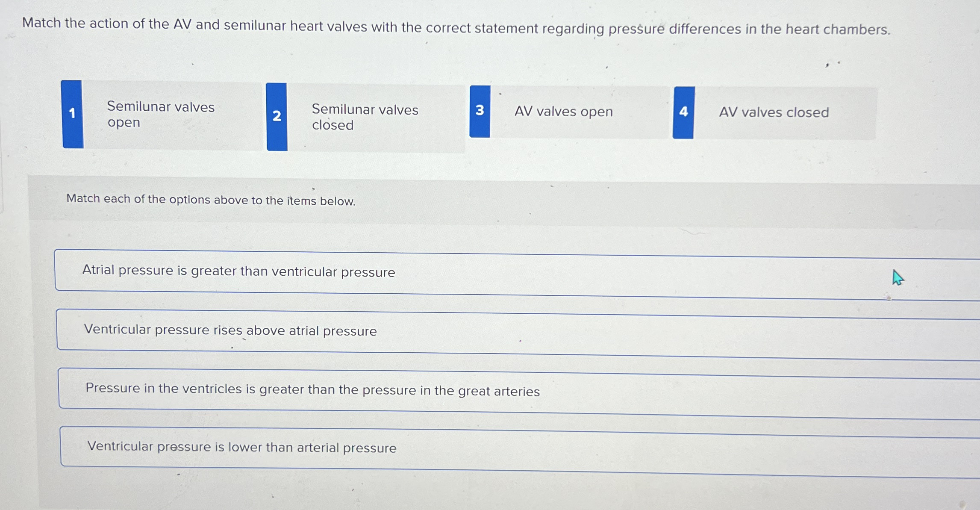980x510 pixels.
Task: Click blank space in the atrial-greater-than-ventricular row
Action: tap(641, 276)
